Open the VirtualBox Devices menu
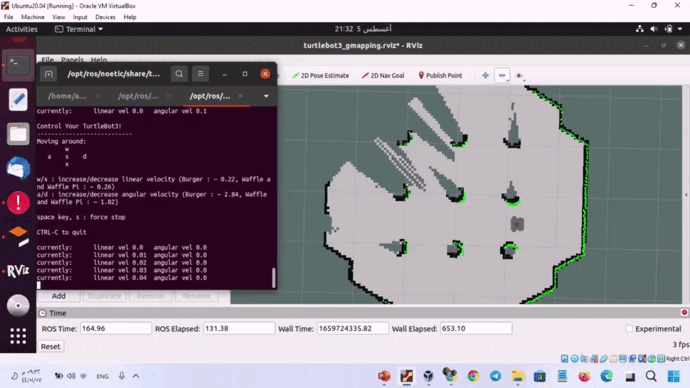 105,17
